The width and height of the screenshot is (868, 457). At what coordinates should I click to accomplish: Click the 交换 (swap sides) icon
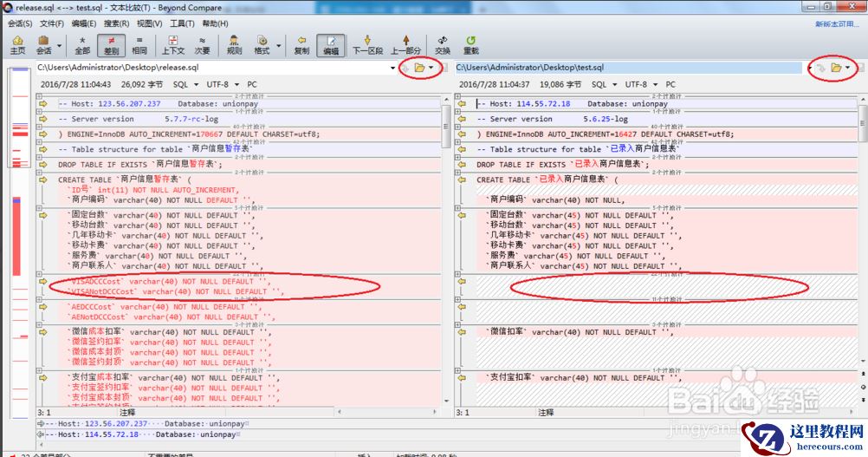coord(442,44)
